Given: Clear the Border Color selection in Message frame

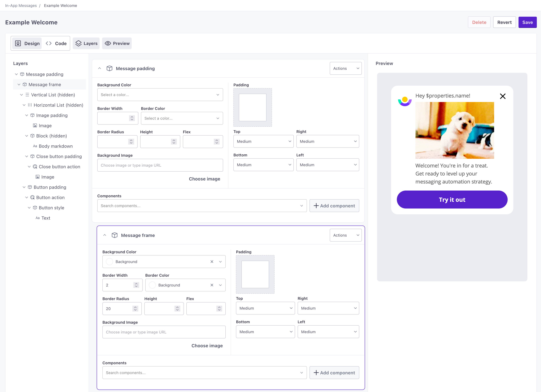Looking at the screenshot, I should [x=212, y=285].
